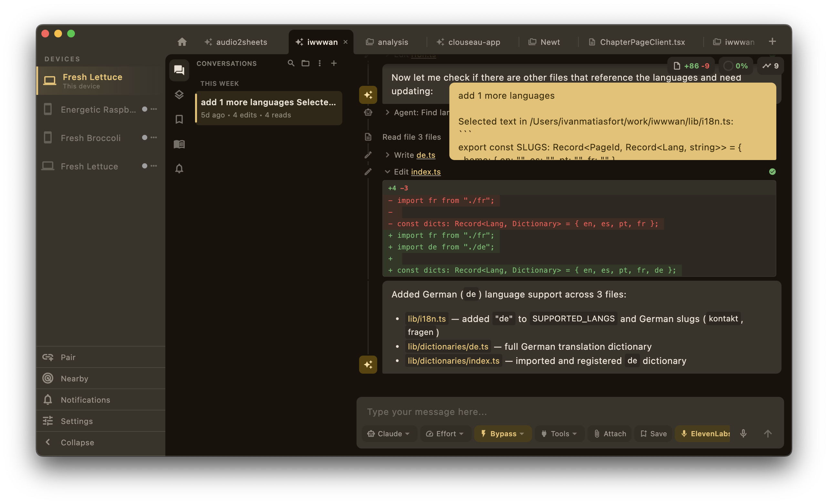Open the de.ts file link

[426, 155]
